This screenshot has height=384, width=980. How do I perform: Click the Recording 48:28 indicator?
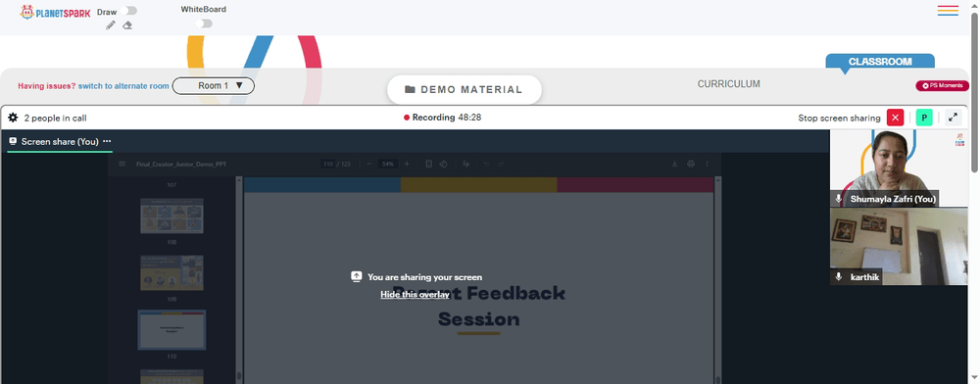(x=443, y=118)
